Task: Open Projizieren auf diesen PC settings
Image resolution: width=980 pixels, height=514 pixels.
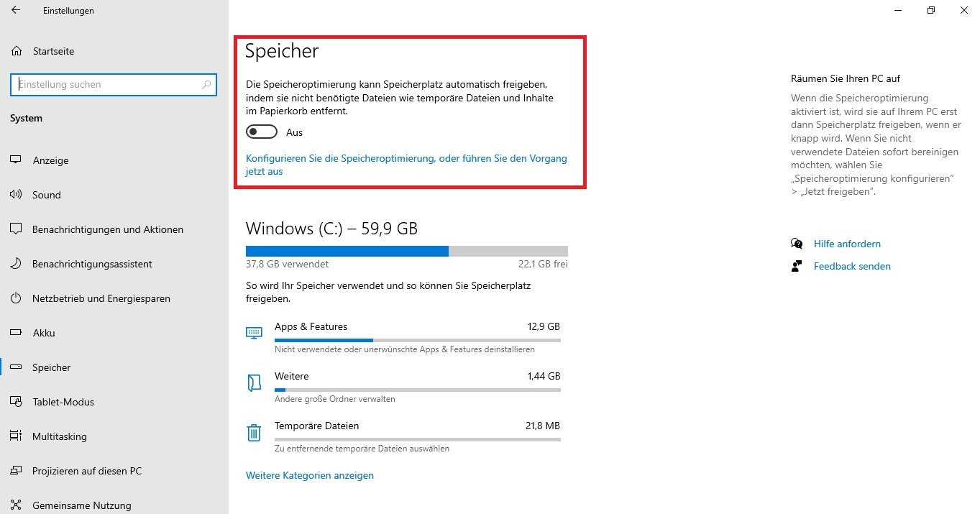Action: pyautogui.click(x=87, y=471)
